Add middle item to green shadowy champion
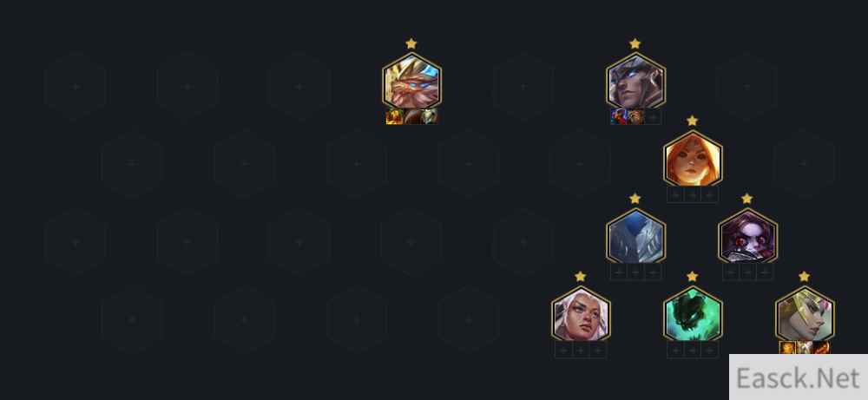This screenshot has width=868, height=400. pyautogui.click(x=693, y=351)
